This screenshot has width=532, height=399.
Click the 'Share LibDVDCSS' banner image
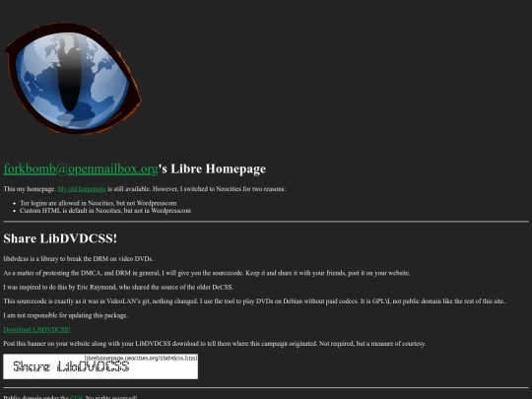click(100, 366)
